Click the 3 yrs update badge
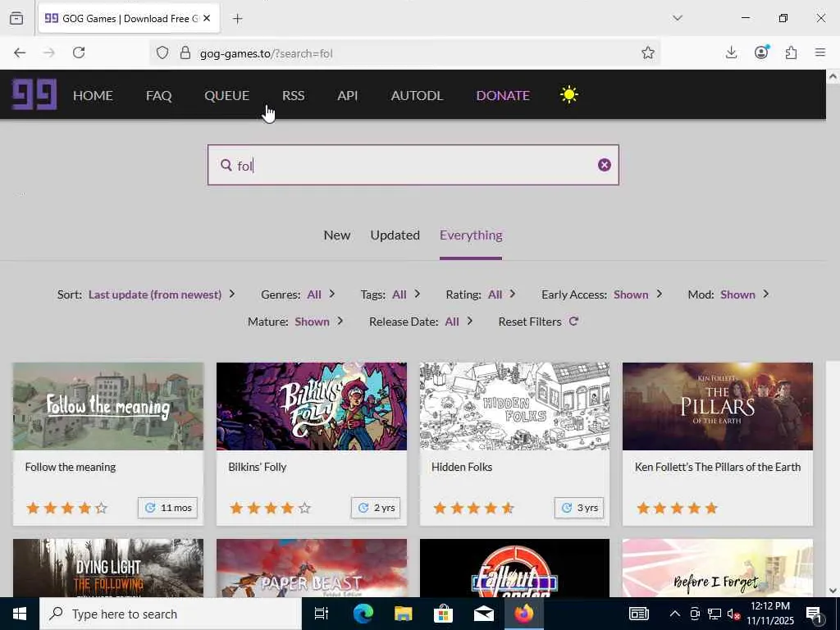Image resolution: width=840 pixels, height=630 pixels. tap(579, 508)
